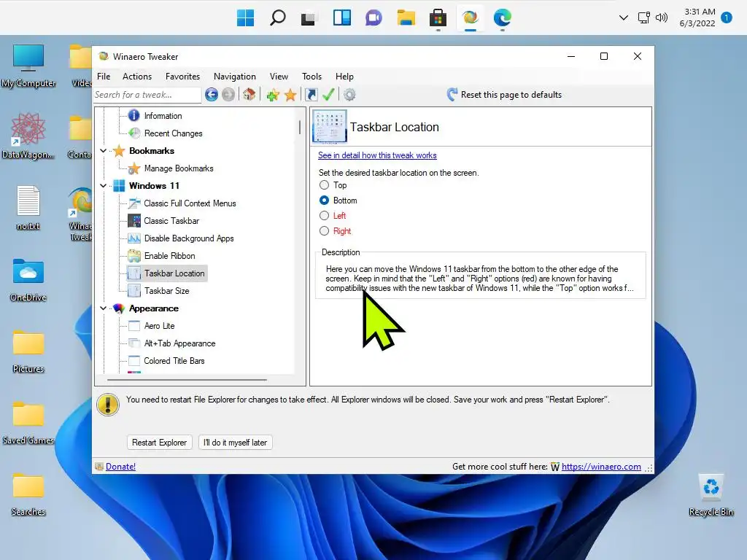Screen dimensions: 747x560
Task: Click the Add bookmark green star icon
Action: (x=273, y=95)
